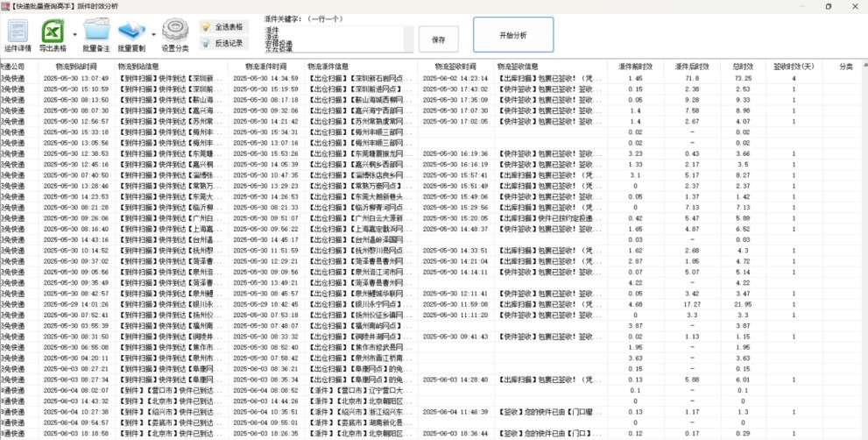The image size is (868, 440).
Task: Start analysis with 开始分析 button
Action: (x=513, y=35)
